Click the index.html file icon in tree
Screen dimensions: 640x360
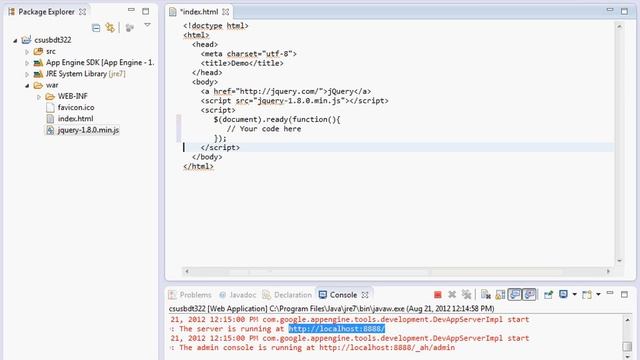tap(50, 119)
